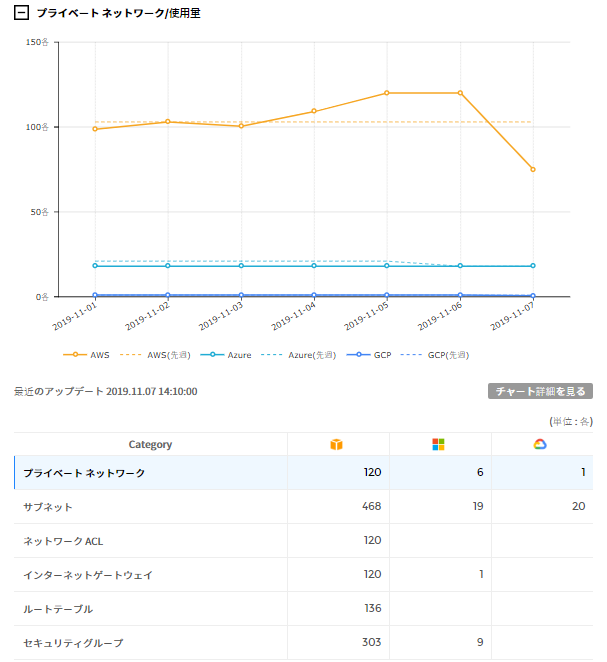Select the サブネット table row
The width and height of the screenshot is (607, 662).
tap(48, 507)
